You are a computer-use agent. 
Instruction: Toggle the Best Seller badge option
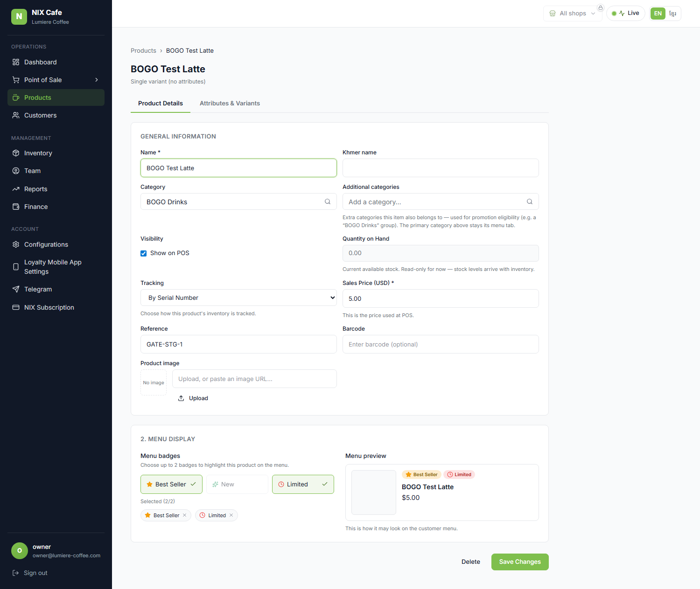click(171, 484)
